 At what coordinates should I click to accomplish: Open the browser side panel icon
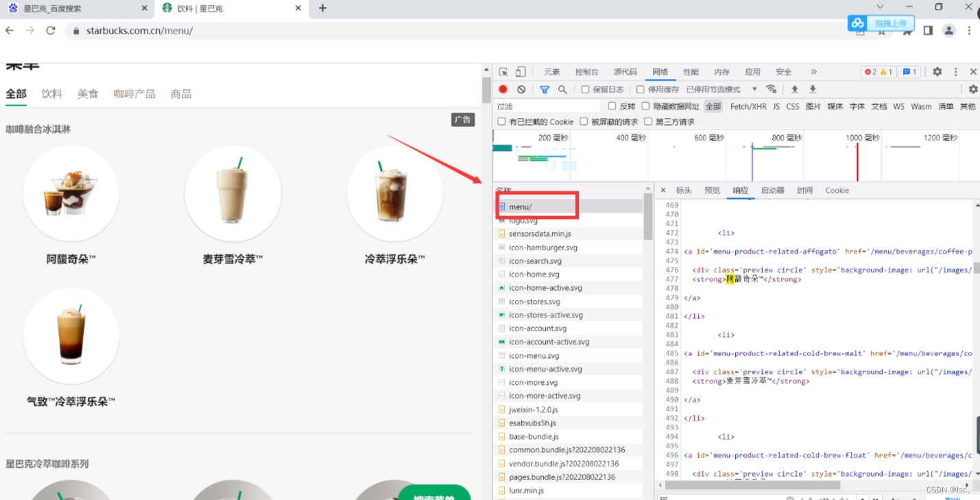[x=928, y=30]
